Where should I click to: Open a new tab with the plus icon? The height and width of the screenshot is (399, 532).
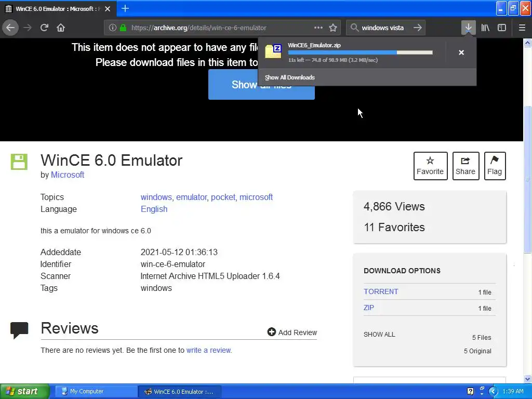tap(125, 8)
